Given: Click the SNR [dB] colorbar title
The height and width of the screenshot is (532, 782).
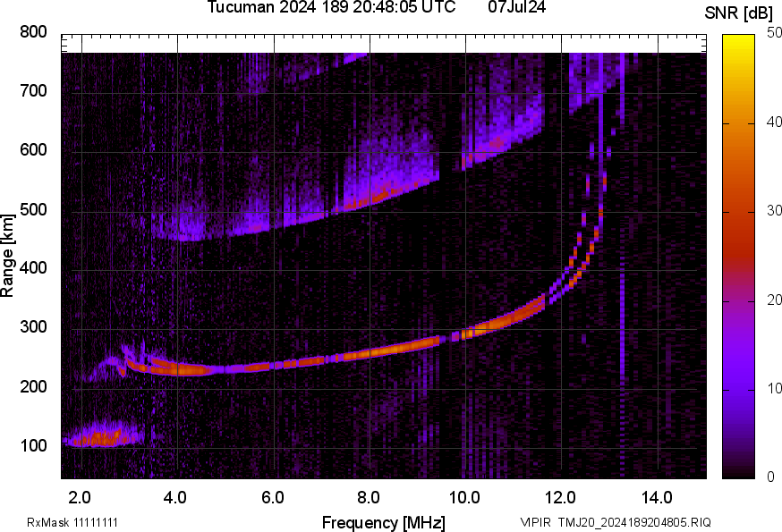Looking at the screenshot, I should pyautogui.click(x=739, y=13).
